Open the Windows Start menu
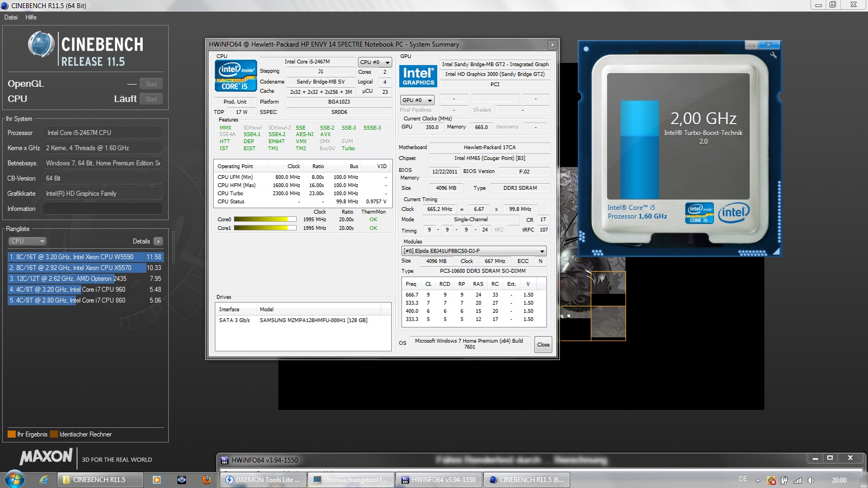The height and width of the screenshot is (488, 868). click(14, 479)
